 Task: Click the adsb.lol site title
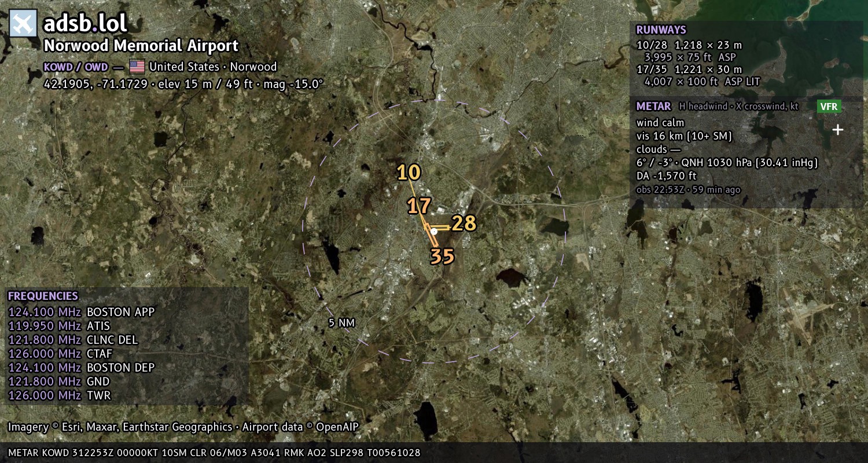click(85, 23)
